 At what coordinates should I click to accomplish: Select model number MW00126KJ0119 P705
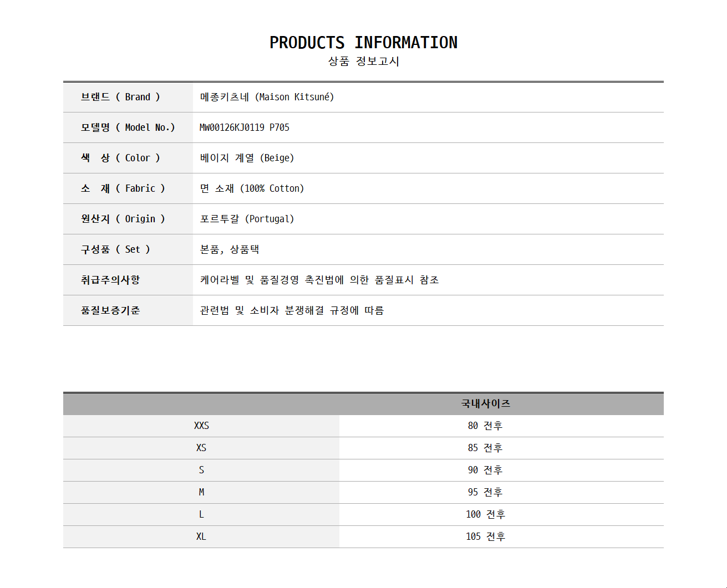[x=245, y=127]
